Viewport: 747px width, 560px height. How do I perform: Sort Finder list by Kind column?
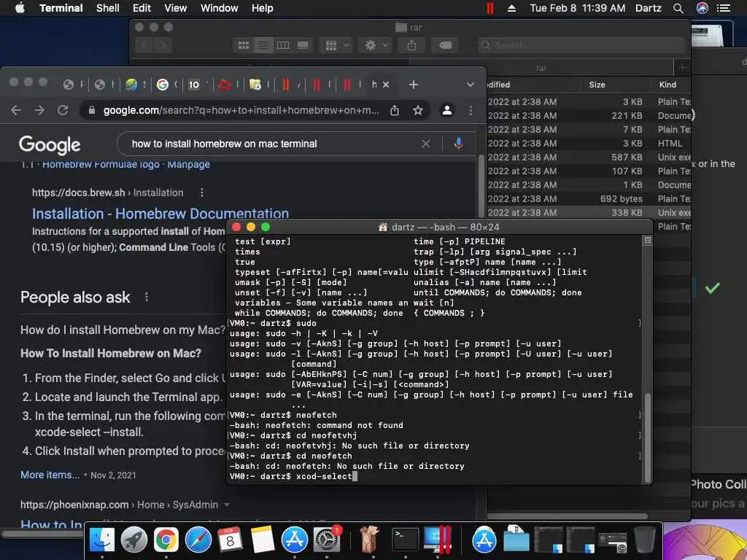coord(667,85)
